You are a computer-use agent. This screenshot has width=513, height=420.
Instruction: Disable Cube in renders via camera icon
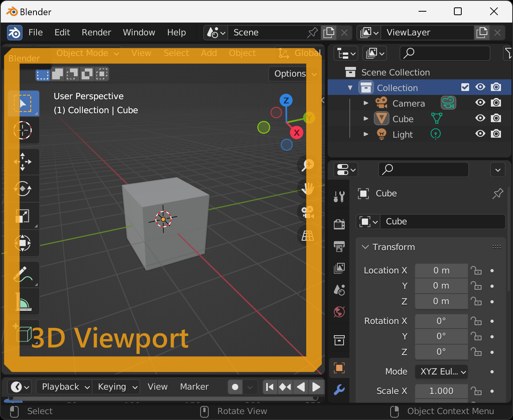click(x=496, y=118)
